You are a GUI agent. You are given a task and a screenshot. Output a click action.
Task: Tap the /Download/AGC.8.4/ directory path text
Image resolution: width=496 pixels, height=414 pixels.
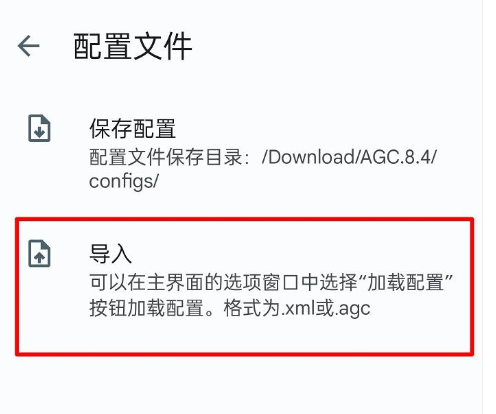click(x=349, y=156)
